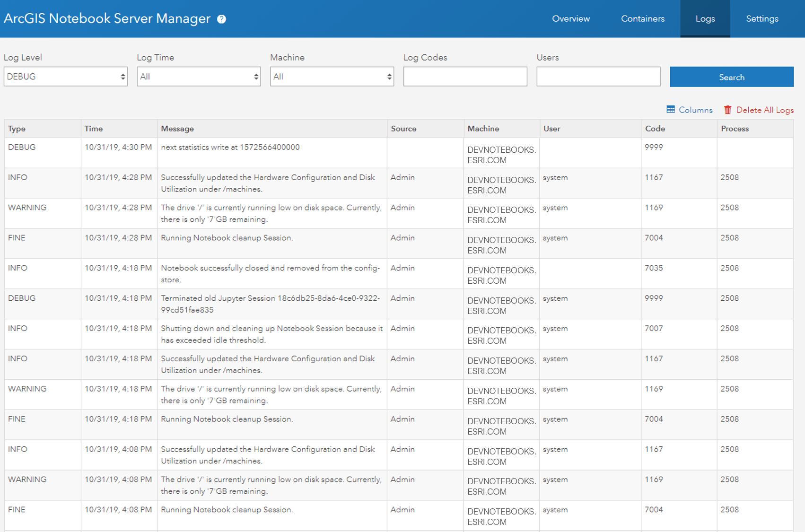Screen dimensions: 805x532
Task: Open help via the question mark icon
Action: (x=220, y=19)
